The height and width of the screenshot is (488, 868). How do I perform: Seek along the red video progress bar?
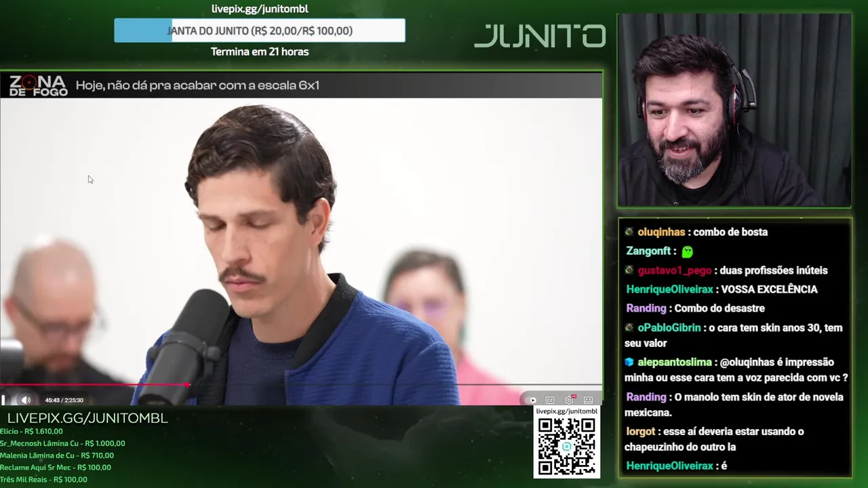click(x=94, y=385)
